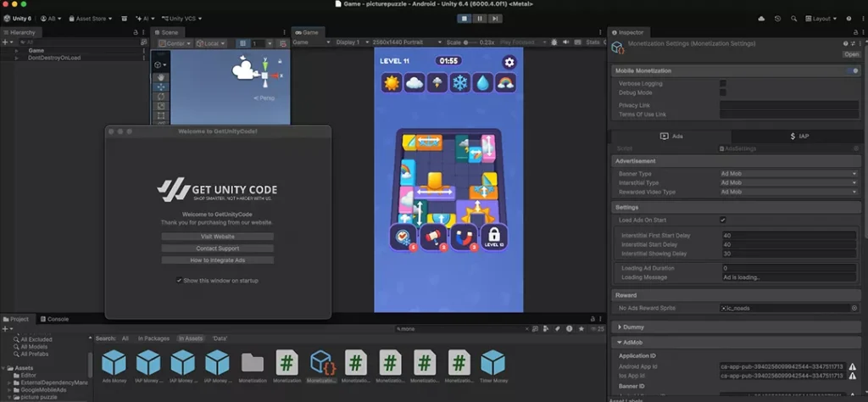Open the Monetization folder asset
This screenshot has width=868, height=402.
tap(253, 366)
